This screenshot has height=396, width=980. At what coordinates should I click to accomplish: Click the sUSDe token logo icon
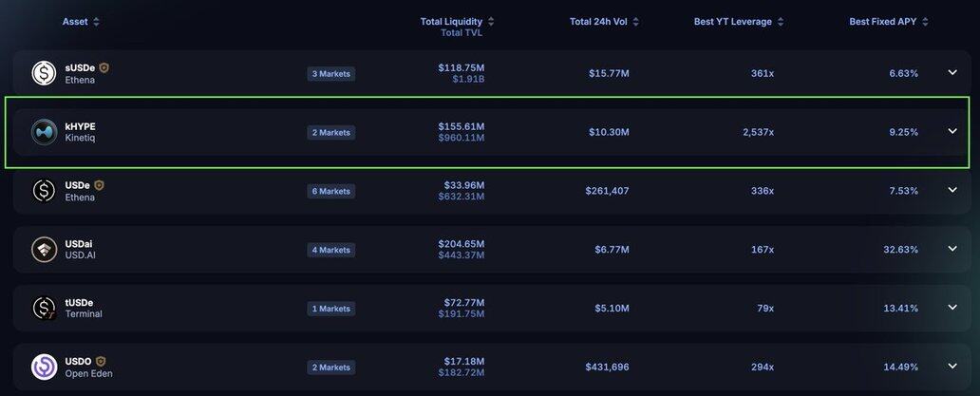point(45,73)
